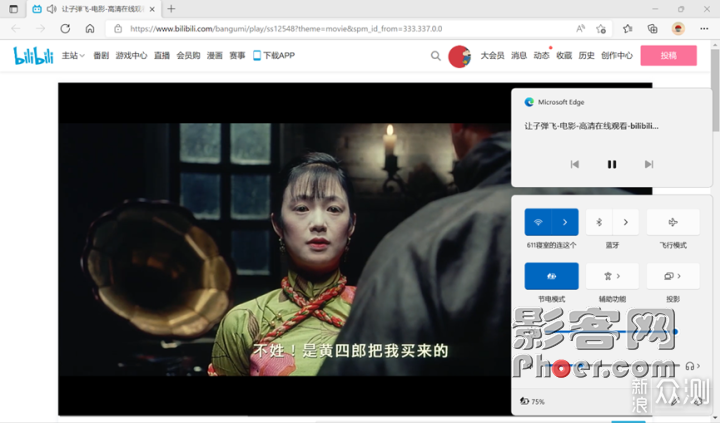
Task: Open the Edge profile avatar menu
Action: pos(678,28)
